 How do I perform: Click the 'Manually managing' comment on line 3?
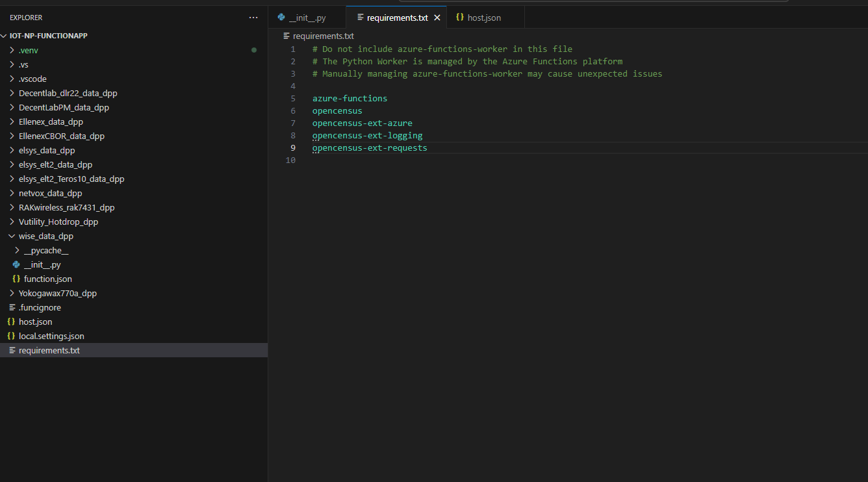coord(487,74)
